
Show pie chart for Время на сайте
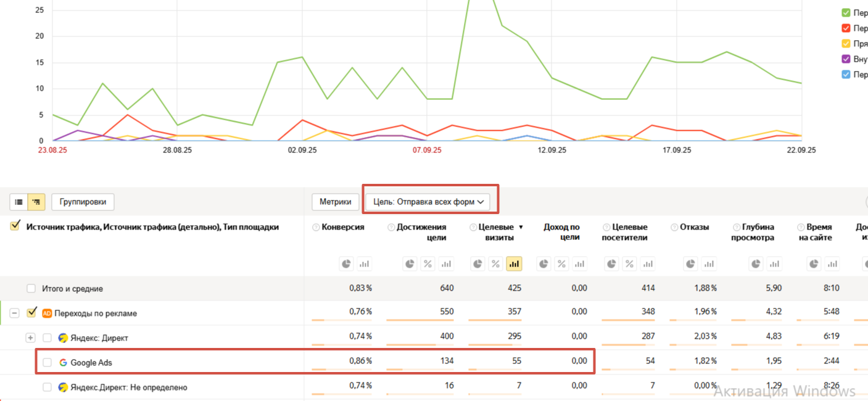coord(815,264)
